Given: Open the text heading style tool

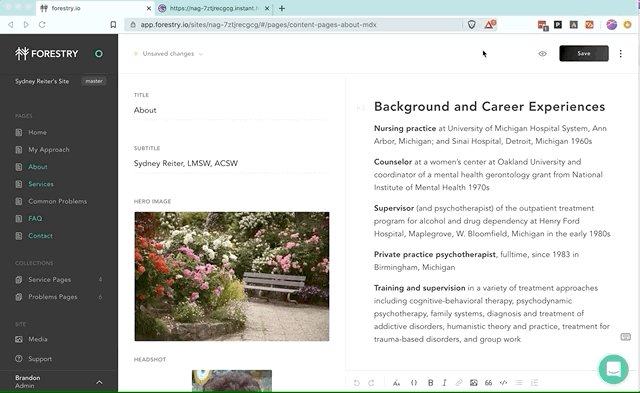Looking at the screenshot, I should pyautogui.click(x=396, y=383).
